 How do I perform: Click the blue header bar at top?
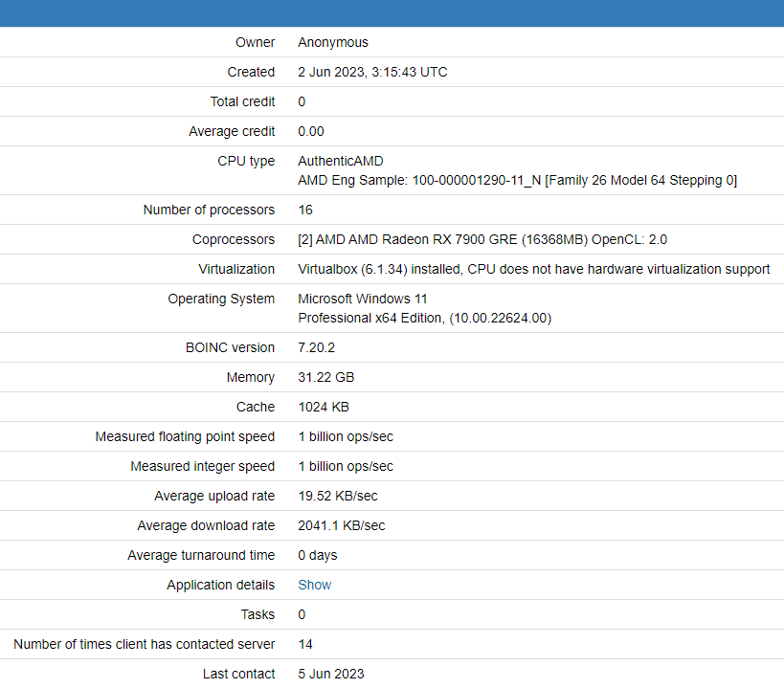(392, 12)
